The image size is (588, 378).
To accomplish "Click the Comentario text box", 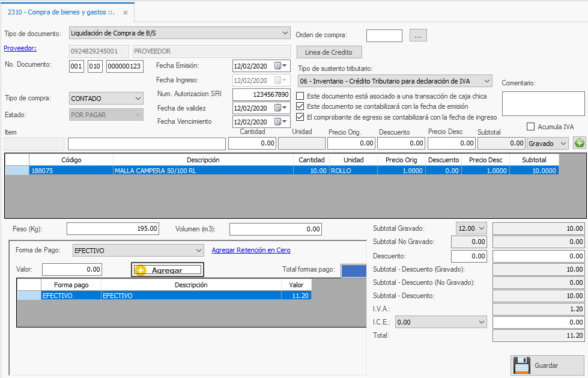I will [x=543, y=103].
